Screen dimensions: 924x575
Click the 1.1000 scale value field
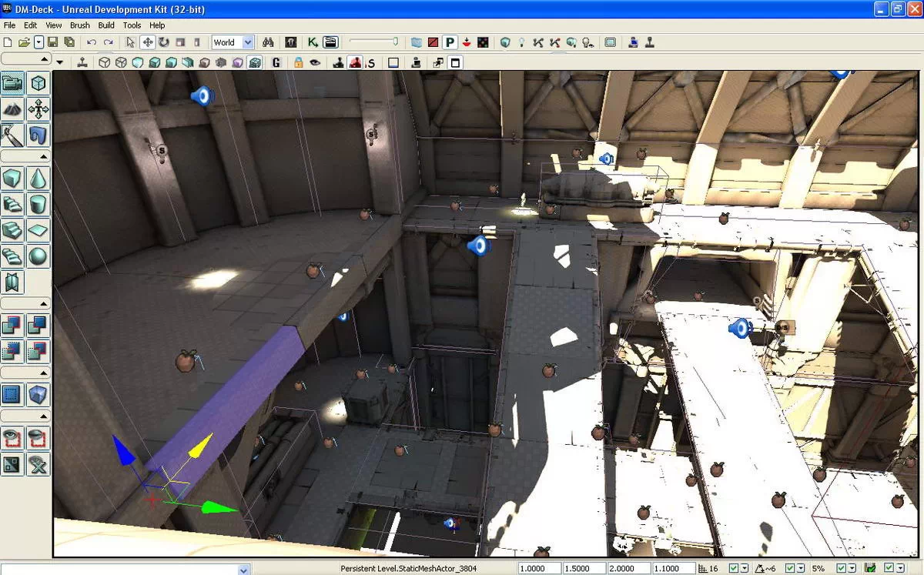point(673,568)
